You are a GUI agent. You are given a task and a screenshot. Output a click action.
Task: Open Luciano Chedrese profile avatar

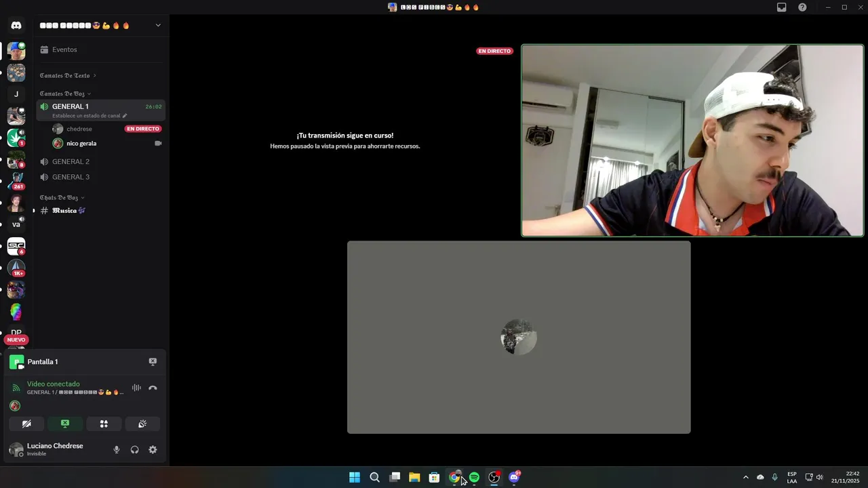click(x=16, y=449)
